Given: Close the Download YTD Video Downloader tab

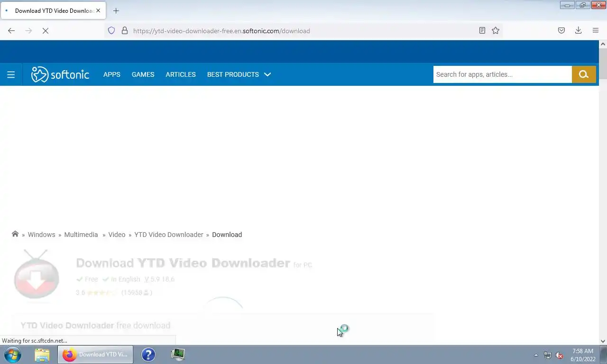Looking at the screenshot, I should [x=98, y=10].
